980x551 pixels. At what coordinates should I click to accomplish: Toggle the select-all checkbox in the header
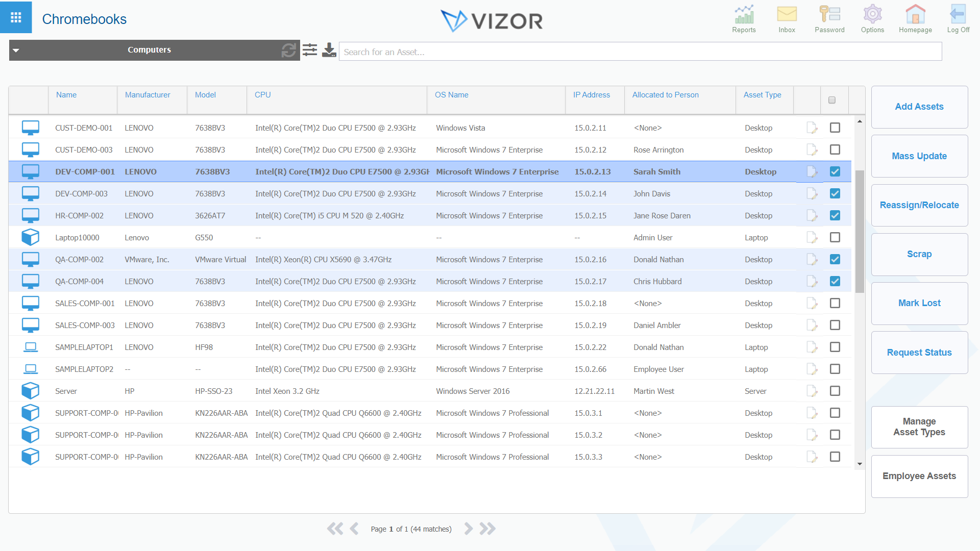pyautogui.click(x=832, y=100)
